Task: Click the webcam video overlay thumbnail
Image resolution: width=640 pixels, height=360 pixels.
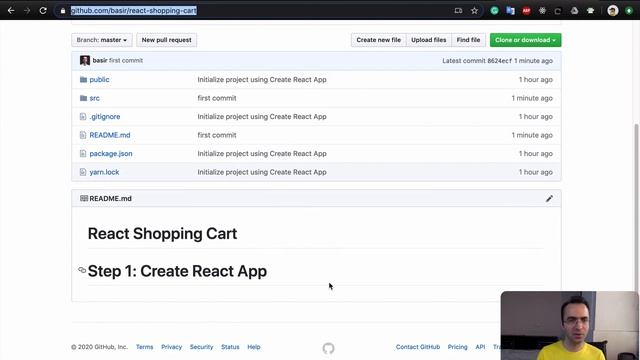Action: pyautogui.click(x=570, y=325)
